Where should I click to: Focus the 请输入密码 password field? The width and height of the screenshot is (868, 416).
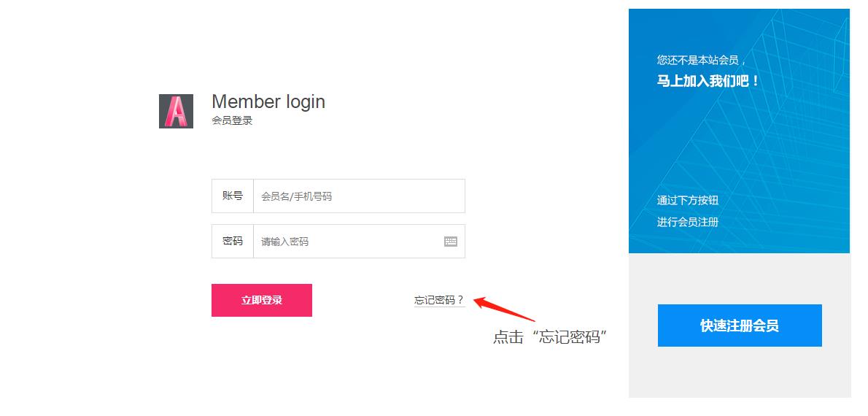(x=360, y=242)
